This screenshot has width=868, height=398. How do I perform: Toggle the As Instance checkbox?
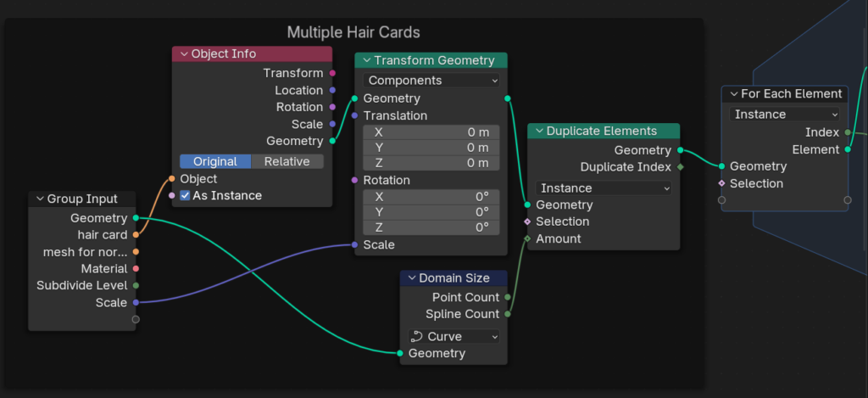pyautogui.click(x=186, y=196)
